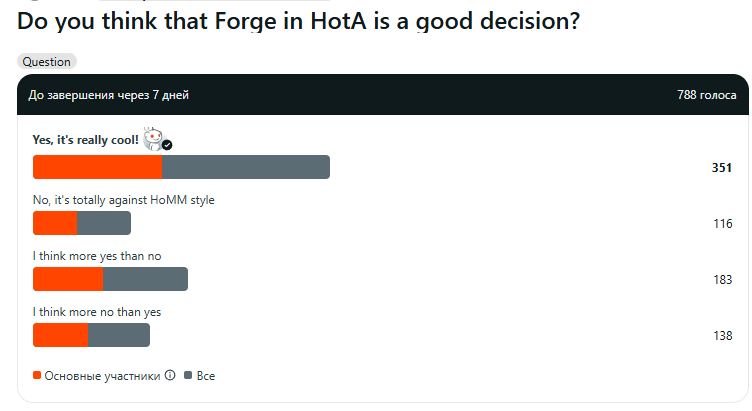Click the Snoo avatar beside first option
The image size is (752, 411).
(x=154, y=139)
